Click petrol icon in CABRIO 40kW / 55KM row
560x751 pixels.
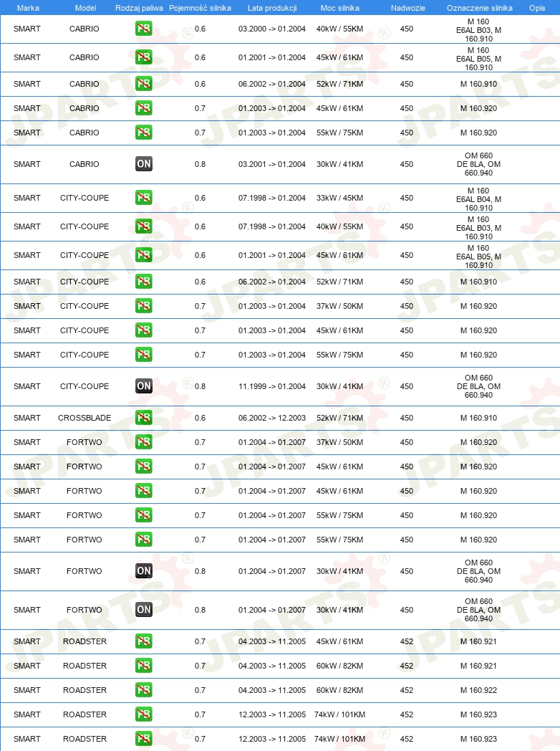(x=144, y=29)
